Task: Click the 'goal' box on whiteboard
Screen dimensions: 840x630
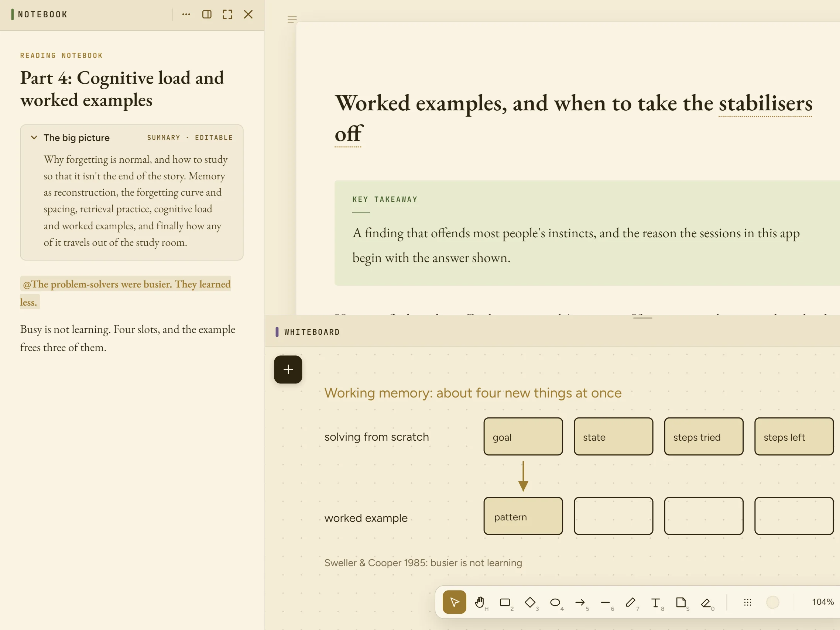Action: (x=523, y=437)
